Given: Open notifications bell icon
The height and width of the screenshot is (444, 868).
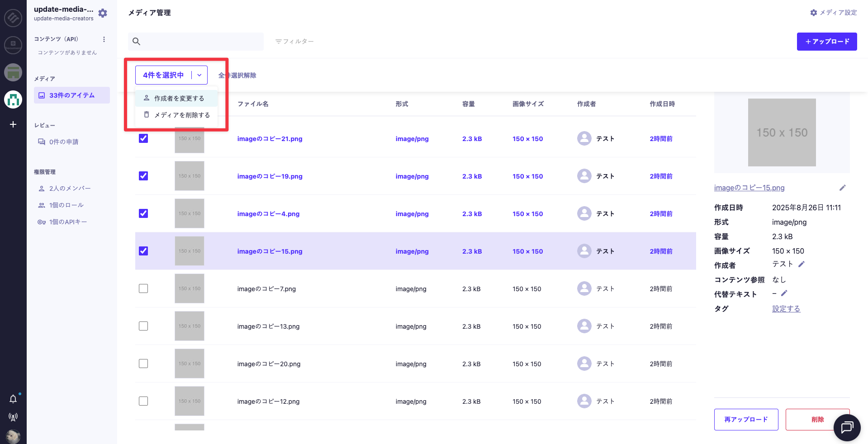Looking at the screenshot, I should tap(13, 399).
